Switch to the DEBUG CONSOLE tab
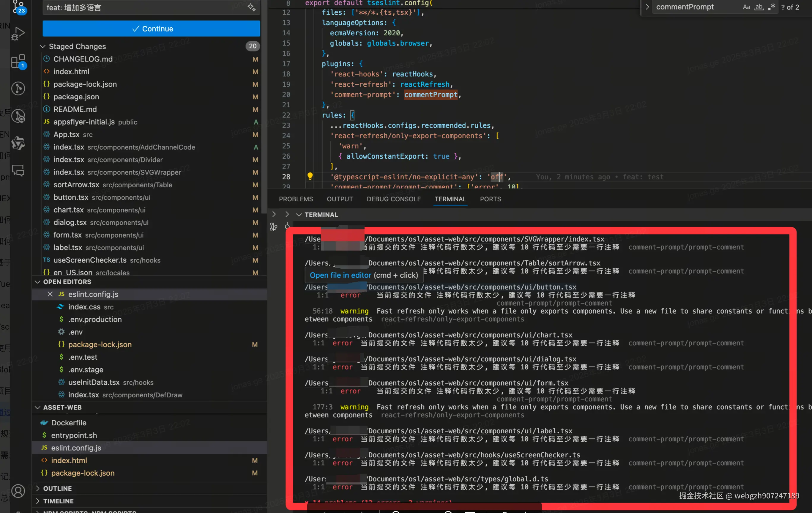The height and width of the screenshot is (513, 812). [x=394, y=199]
